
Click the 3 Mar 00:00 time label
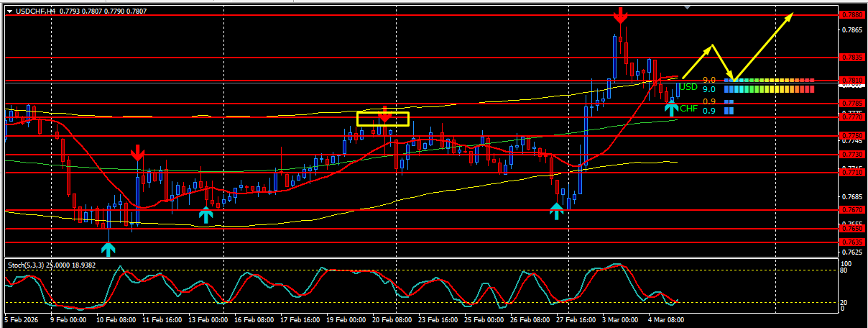point(619,319)
